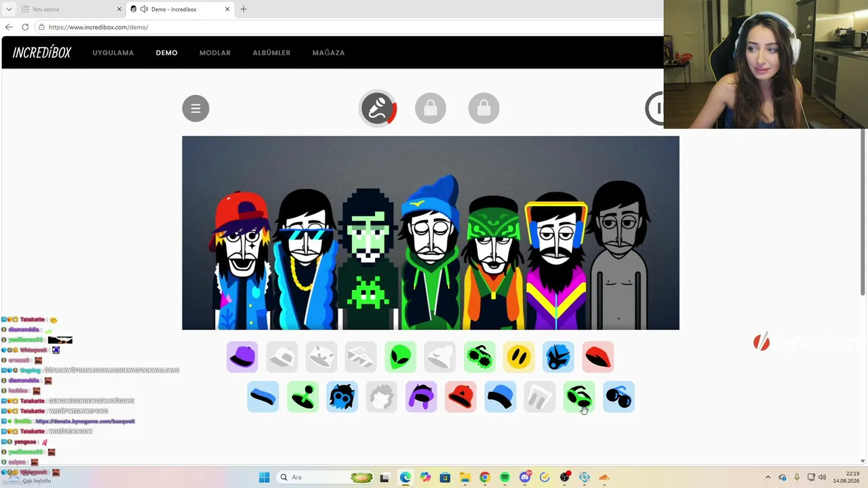The width and height of the screenshot is (868, 488).
Task: Reload the page with refresh button
Action: pyautogui.click(x=25, y=27)
